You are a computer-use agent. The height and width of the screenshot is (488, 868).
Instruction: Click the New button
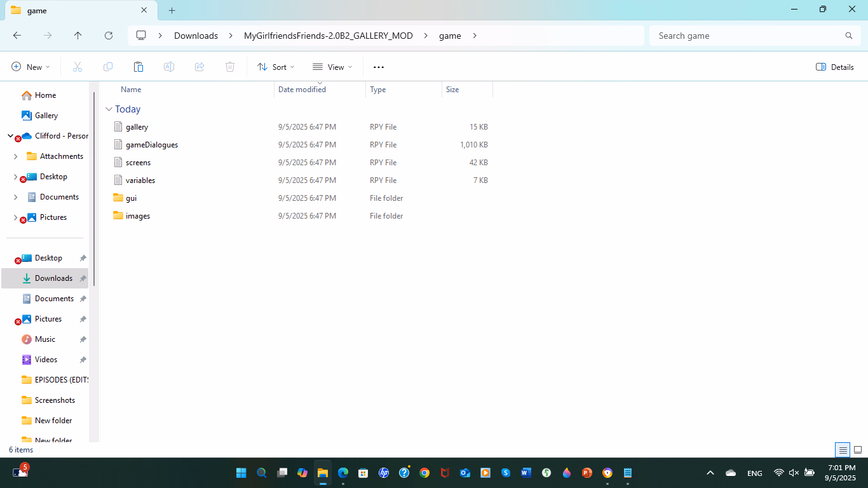(x=31, y=67)
